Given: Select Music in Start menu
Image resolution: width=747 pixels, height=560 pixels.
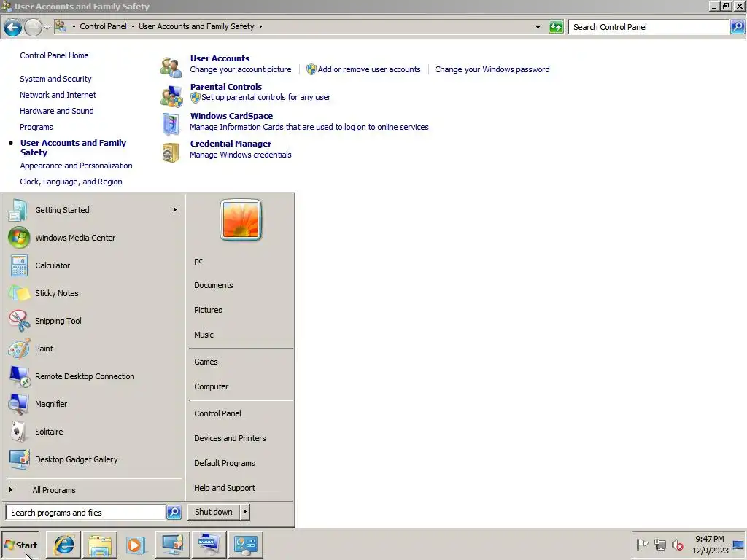Looking at the screenshot, I should coord(204,335).
